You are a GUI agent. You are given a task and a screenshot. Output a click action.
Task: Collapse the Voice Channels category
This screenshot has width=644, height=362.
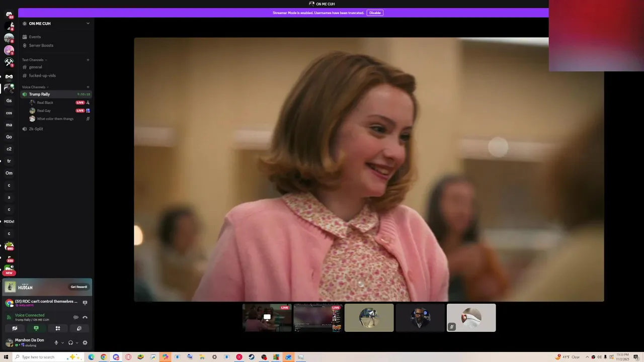(35, 87)
